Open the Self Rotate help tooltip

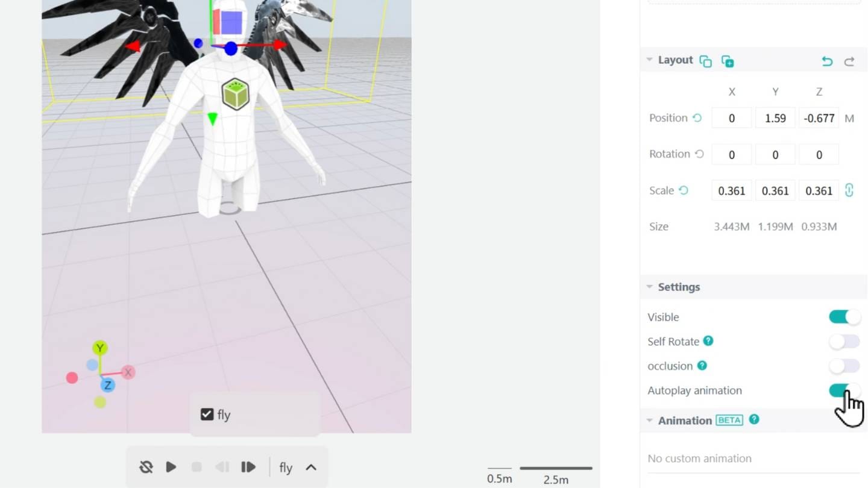[709, 341]
